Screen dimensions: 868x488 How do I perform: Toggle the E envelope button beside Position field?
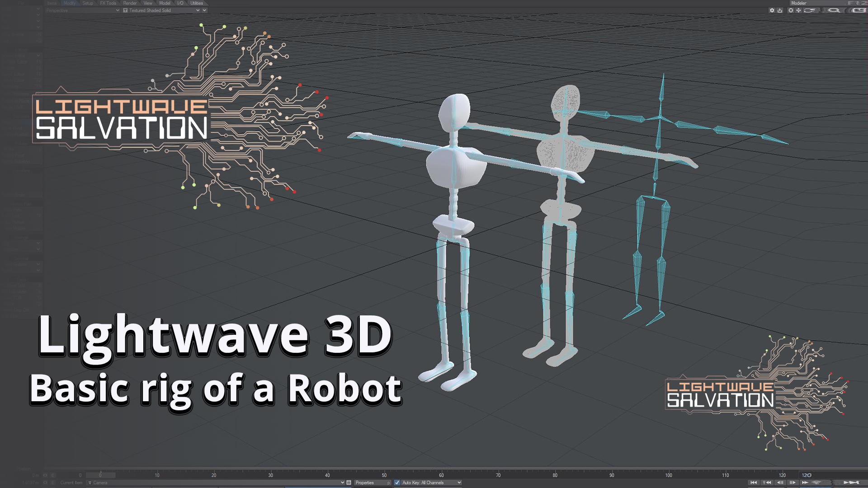click(x=53, y=475)
